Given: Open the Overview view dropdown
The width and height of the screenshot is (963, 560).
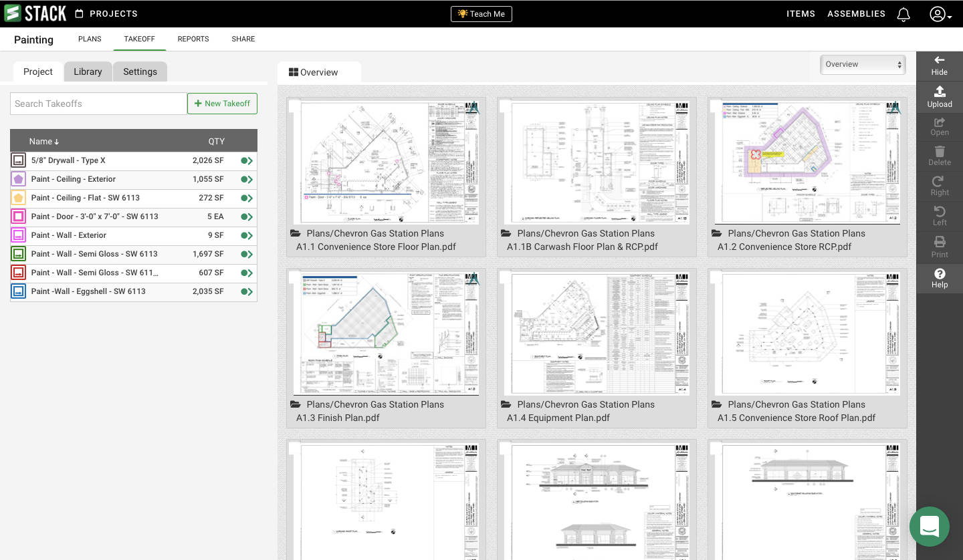Looking at the screenshot, I should click(x=863, y=65).
